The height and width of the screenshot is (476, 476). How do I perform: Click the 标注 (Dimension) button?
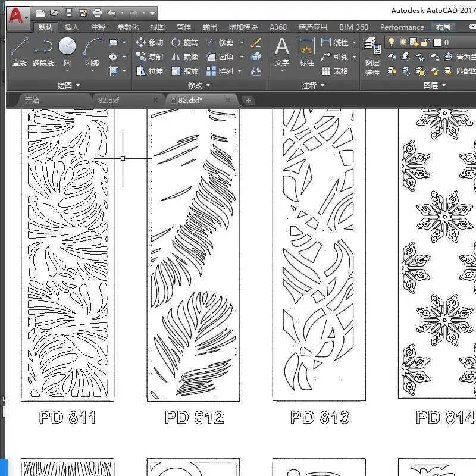[307, 52]
